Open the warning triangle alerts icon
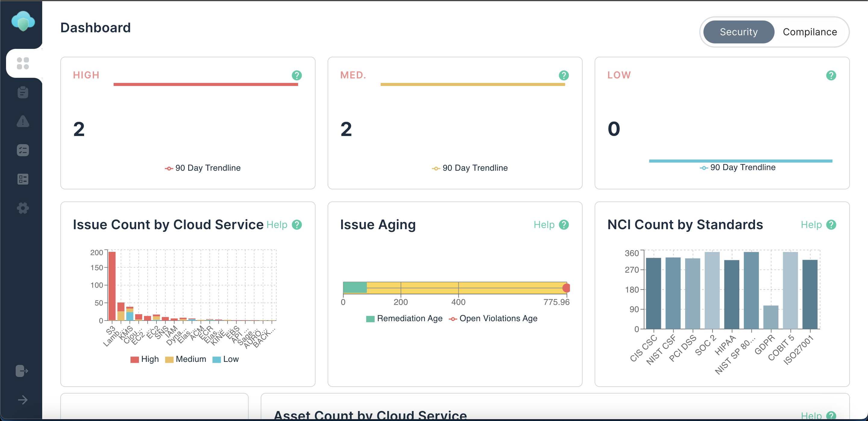The image size is (868, 421). (x=23, y=121)
